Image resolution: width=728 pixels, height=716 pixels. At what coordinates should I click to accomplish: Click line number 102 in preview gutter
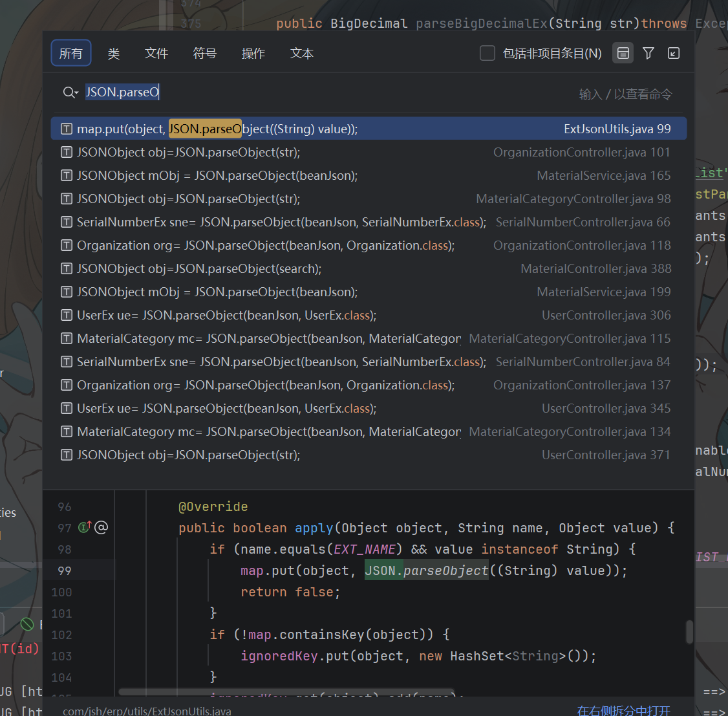(x=62, y=635)
